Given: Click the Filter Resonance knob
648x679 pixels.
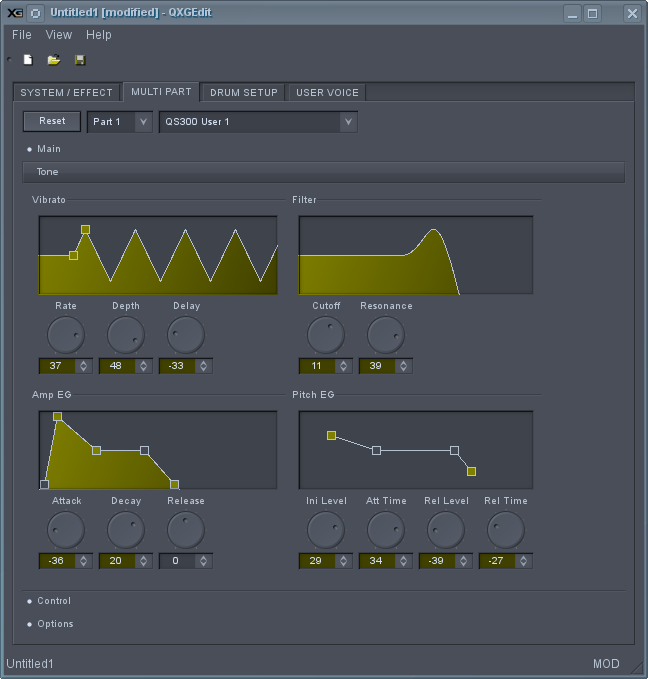Looking at the screenshot, I should 386,335.
